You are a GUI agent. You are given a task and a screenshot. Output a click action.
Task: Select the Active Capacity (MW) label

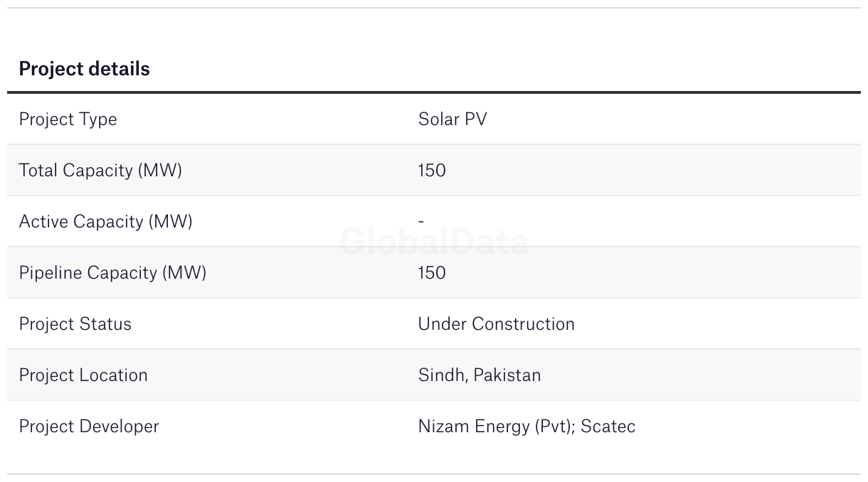tap(105, 222)
